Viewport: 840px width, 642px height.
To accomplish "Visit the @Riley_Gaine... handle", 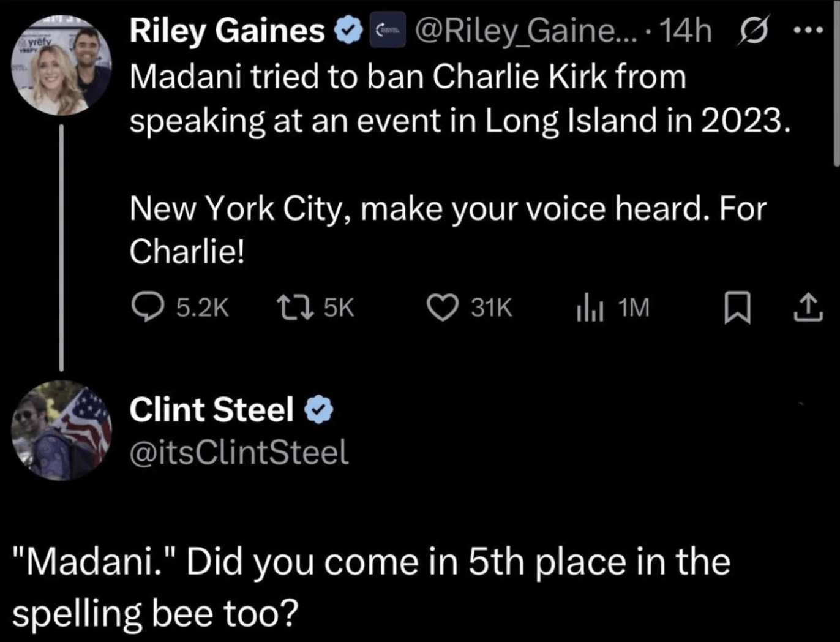I will pyautogui.click(x=518, y=31).
